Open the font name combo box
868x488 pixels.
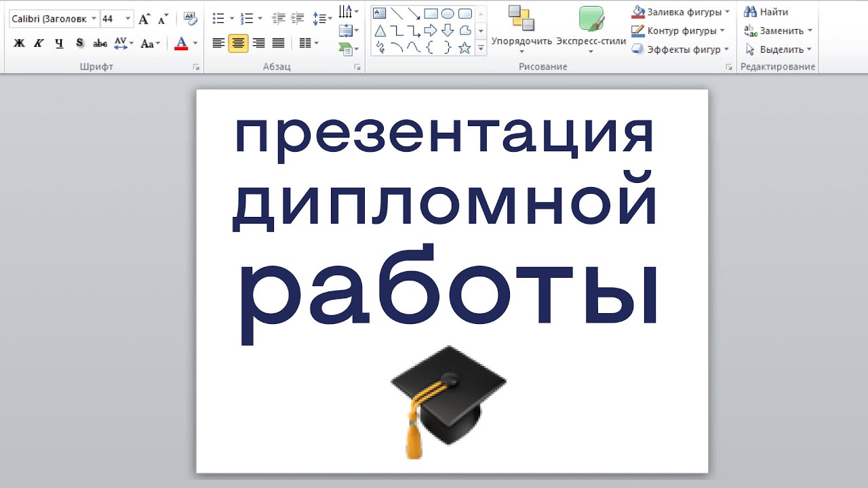(x=54, y=19)
